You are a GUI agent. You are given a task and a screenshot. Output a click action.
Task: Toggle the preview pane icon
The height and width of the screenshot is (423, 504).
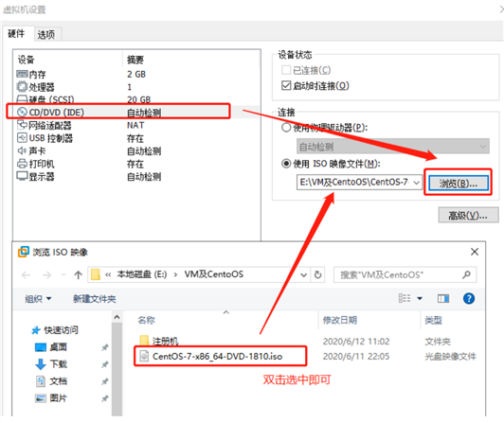coord(443,299)
